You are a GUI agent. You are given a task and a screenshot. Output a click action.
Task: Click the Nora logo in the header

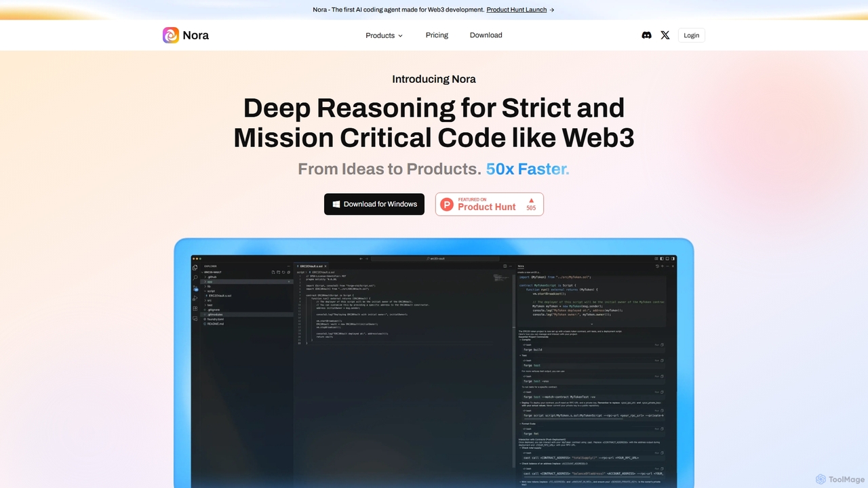point(186,35)
